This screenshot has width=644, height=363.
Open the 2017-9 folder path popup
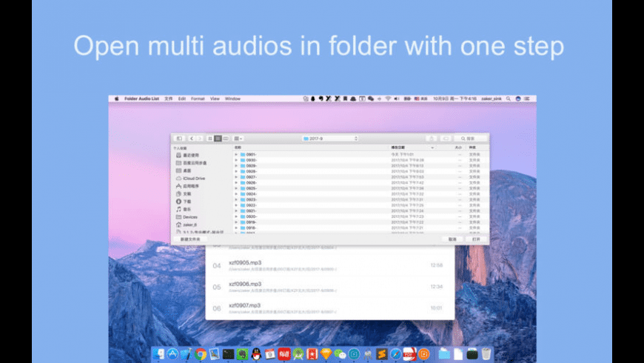(x=331, y=139)
